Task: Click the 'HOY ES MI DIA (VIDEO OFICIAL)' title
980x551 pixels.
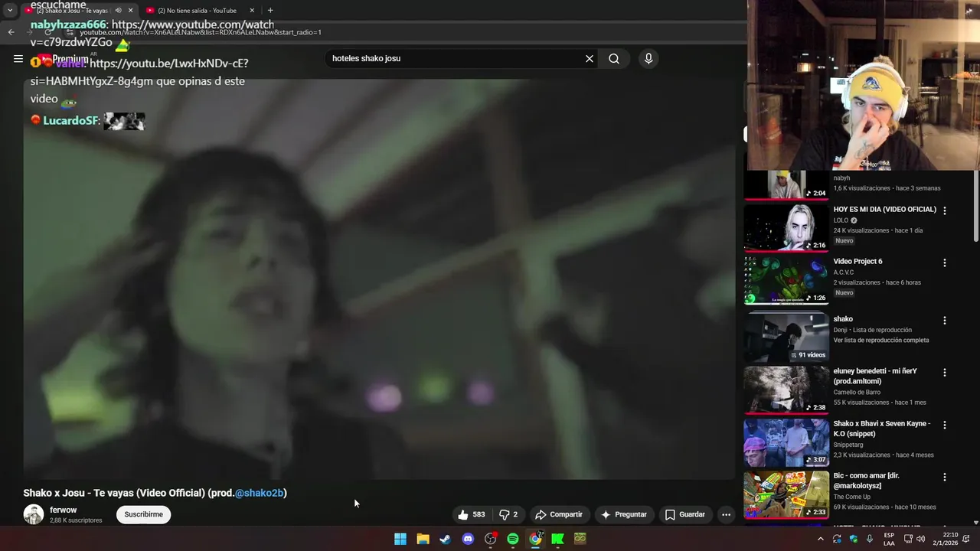Action: coord(884,210)
